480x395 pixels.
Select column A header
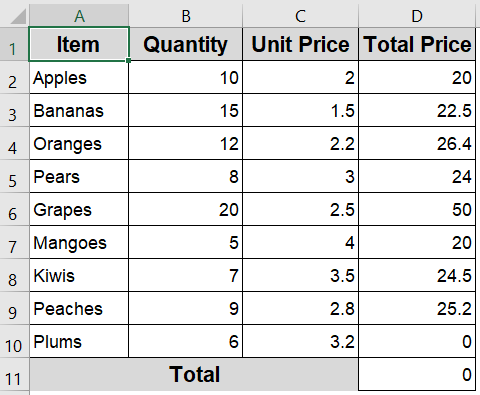click(79, 16)
